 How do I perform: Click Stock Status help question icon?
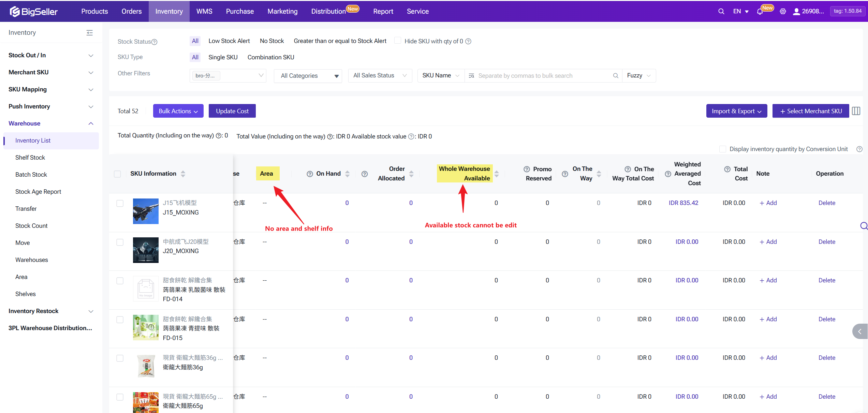155,42
